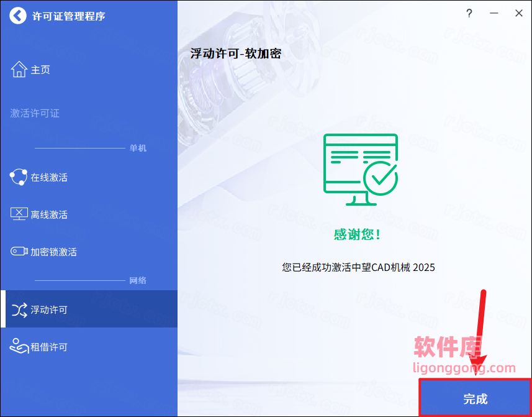Close the license manager window

[519, 13]
